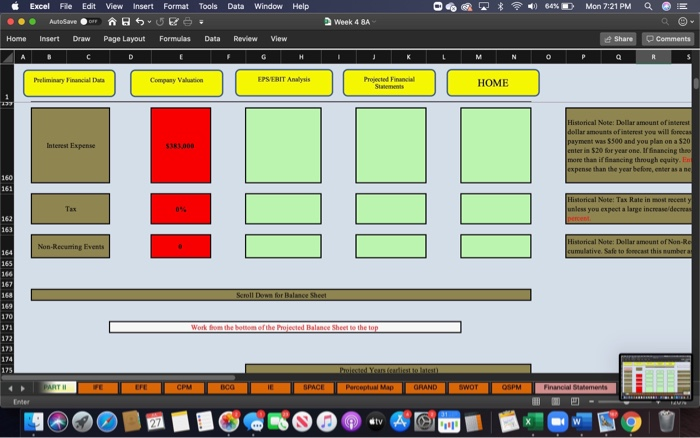Screen dimensions: 700x438
Task: Click the horizontal scrollbar thumb
Action: pyautogui.click(x=118, y=377)
